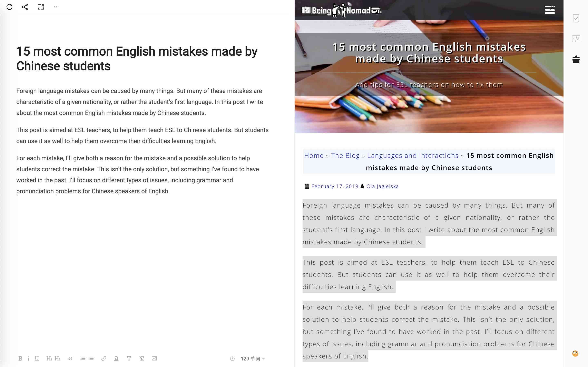Click the image insert icon
Image resolution: width=588 pixels, height=367 pixels.
coord(155,359)
